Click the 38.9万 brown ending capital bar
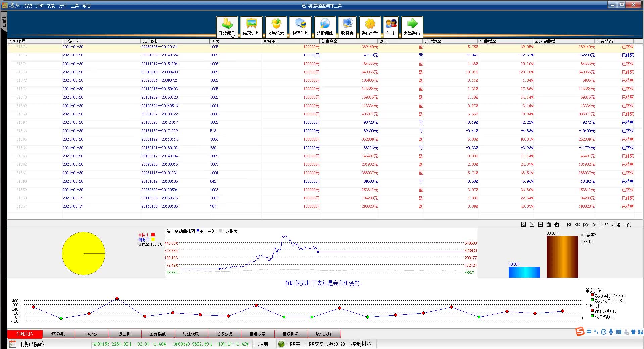The width and height of the screenshot is (644, 349). tap(562, 257)
